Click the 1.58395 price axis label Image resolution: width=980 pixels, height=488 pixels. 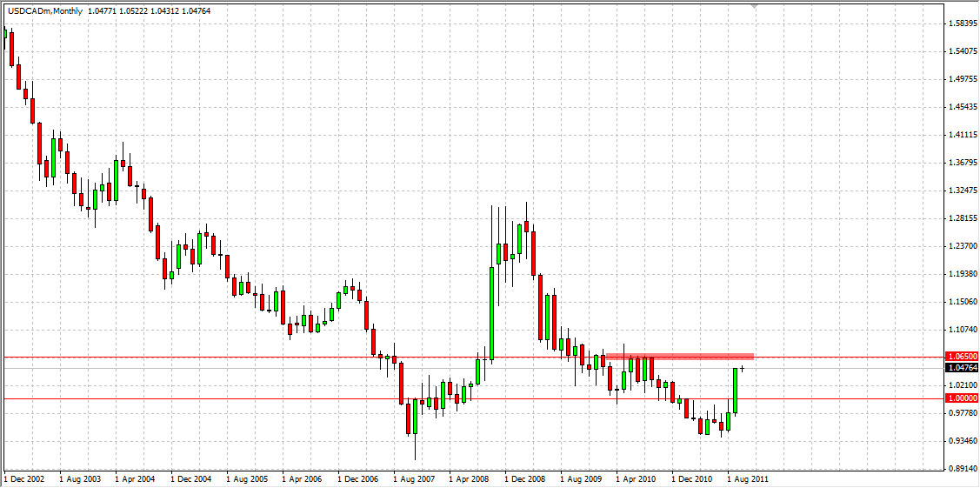point(963,23)
